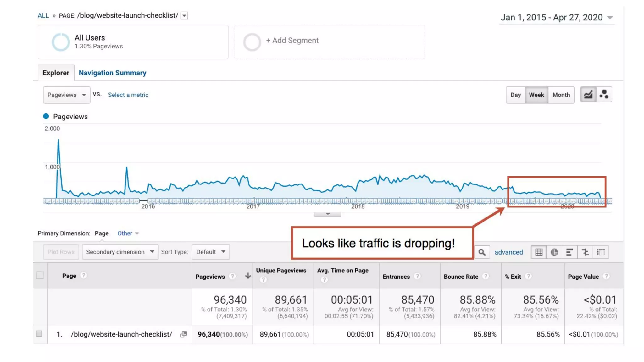Viewport: 644px width, 362px height.
Task: Click the advanced filter link
Action: tap(508, 252)
